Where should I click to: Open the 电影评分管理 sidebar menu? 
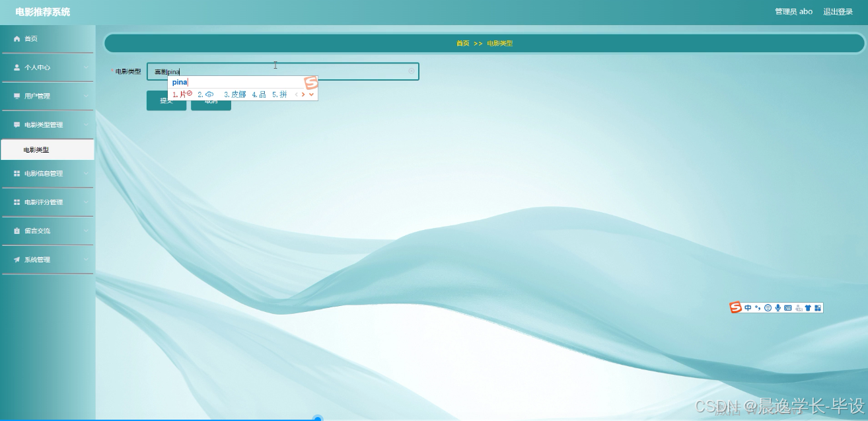pyautogui.click(x=47, y=202)
